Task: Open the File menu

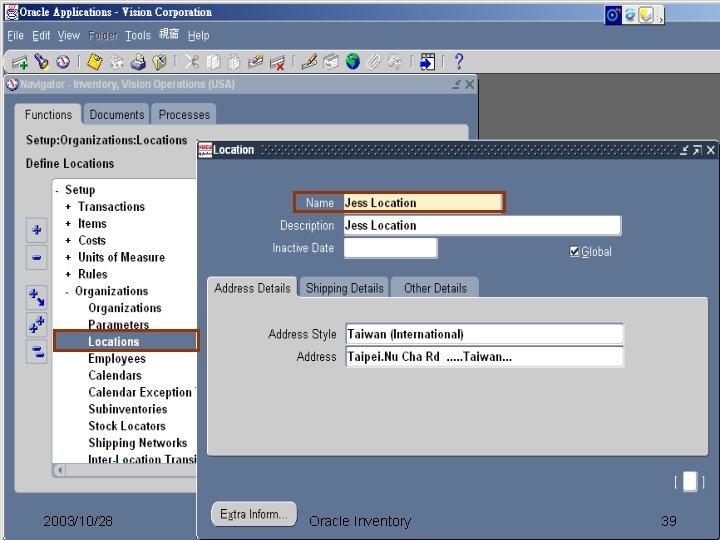Action: coord(15,35)
